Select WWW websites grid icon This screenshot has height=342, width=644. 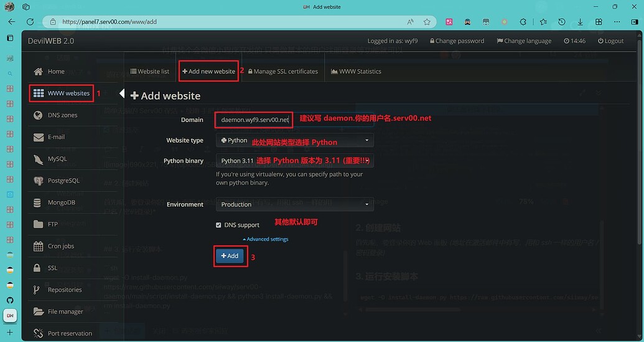(x=39, y=93)
